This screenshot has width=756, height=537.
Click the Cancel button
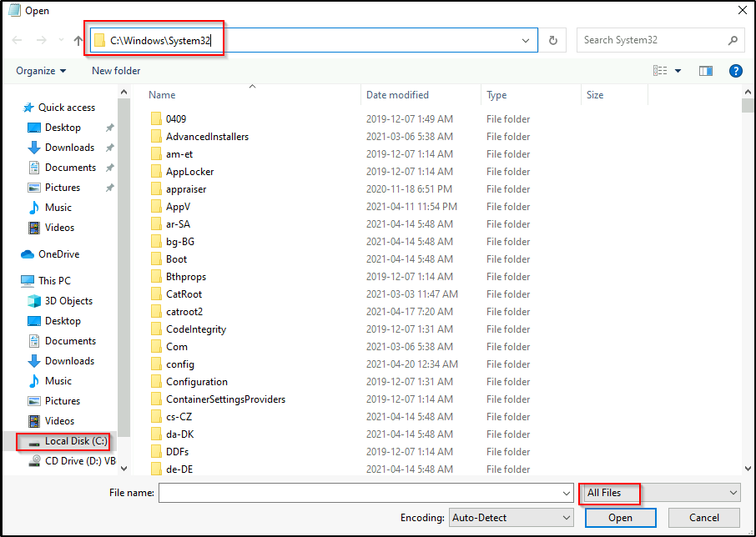704,518
